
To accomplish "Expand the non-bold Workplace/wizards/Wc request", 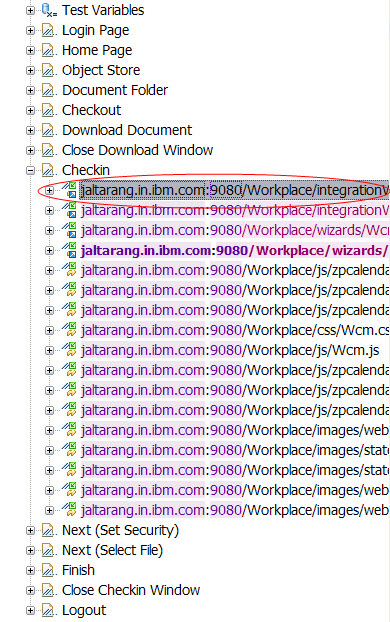I will (49, 230).
